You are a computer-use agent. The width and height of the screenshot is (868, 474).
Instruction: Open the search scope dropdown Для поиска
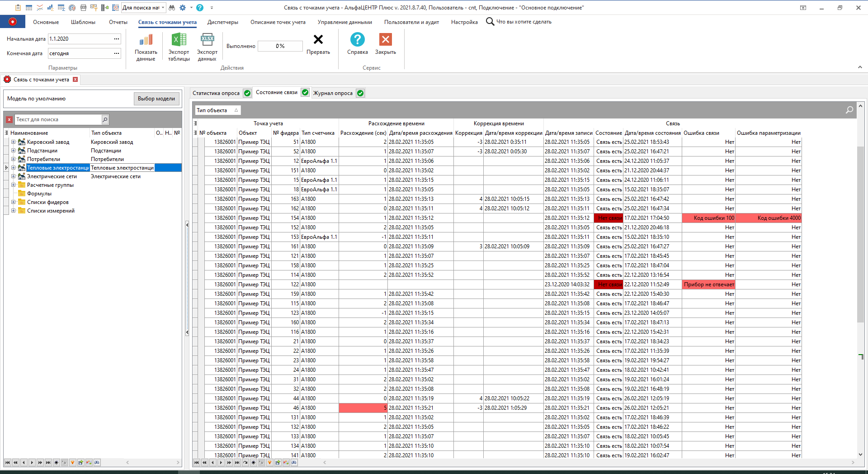163,8
